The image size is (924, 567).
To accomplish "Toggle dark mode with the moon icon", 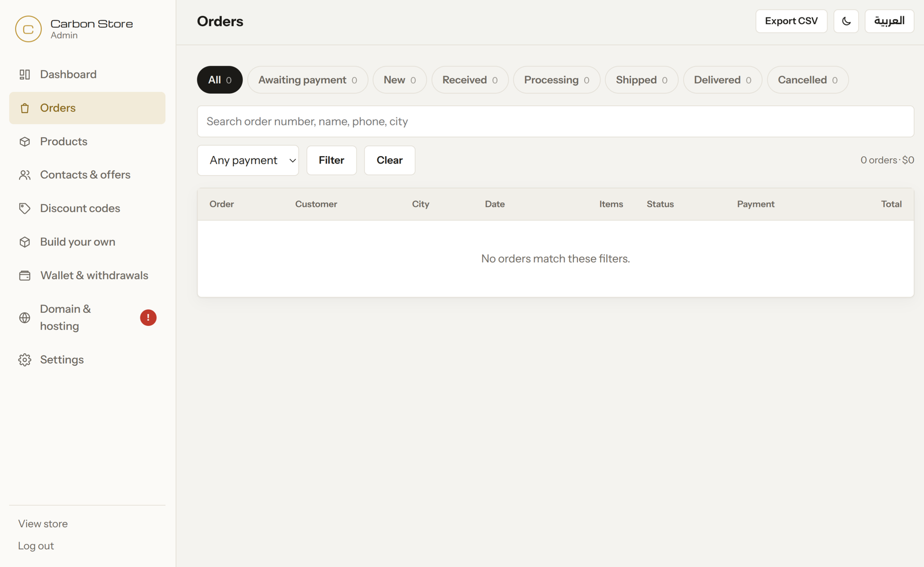I will 846,21.
